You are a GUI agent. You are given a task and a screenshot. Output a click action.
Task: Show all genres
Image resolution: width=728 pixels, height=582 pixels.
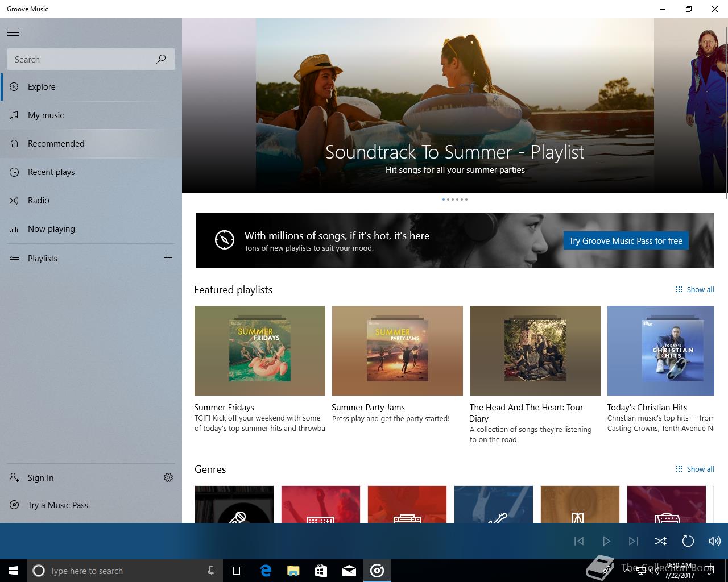coord(694,469)
